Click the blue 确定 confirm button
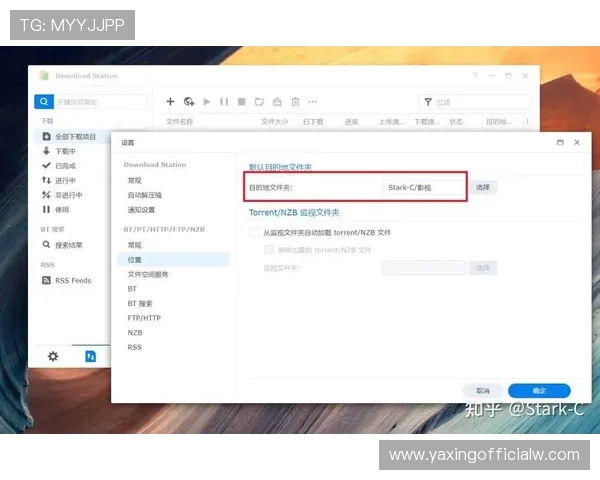The image size is (600, 480). click(539, 390)
